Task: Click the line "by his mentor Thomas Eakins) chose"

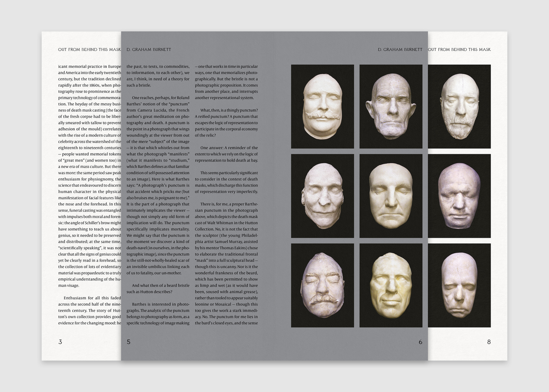Action: [x=226, y=248]
